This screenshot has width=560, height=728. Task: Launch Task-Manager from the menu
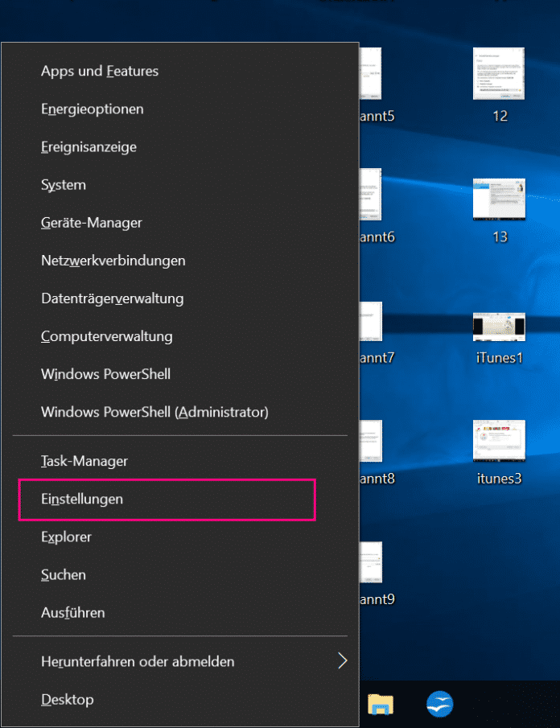[84, 462]
